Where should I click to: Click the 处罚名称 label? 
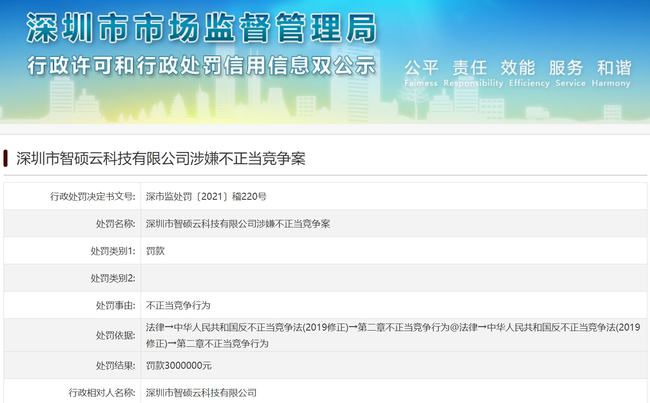[x=115, y=223]
